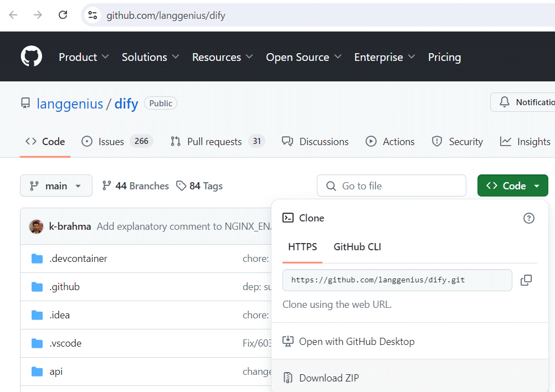Switch to GitHub CLI clone tab

(x=357, y=246)
